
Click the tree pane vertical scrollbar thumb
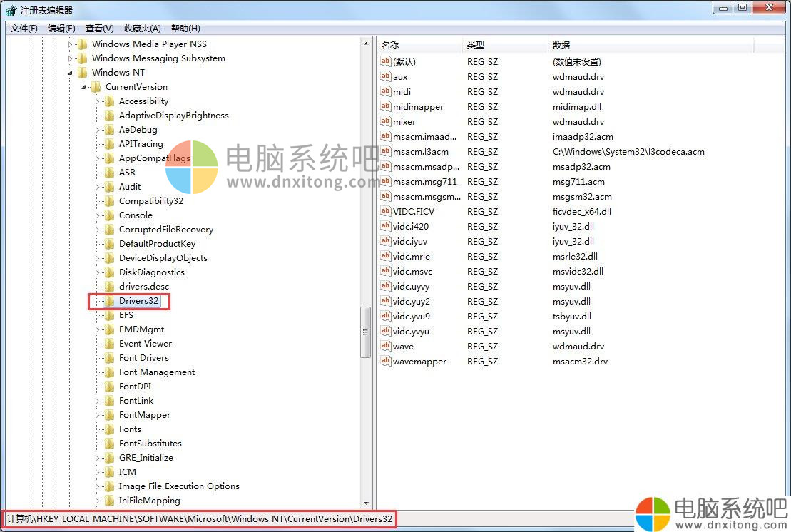pos(366,332)
